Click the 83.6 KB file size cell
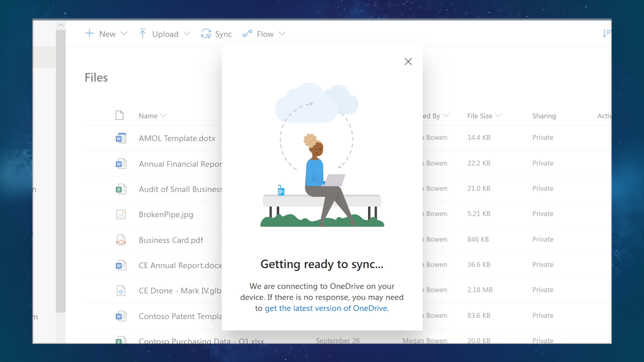Image resolution: width=644 pixels, height=362 pixels. point(479,315)
